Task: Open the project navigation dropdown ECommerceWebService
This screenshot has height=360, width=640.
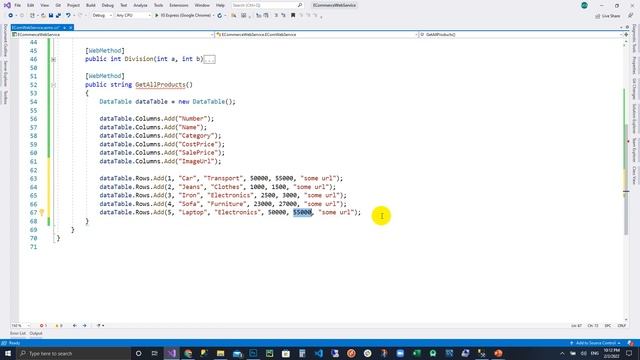Action: click(113, 35)
